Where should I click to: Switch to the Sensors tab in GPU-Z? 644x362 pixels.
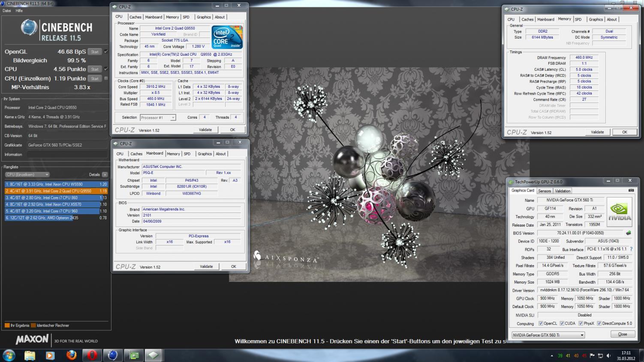coord(545,191)
